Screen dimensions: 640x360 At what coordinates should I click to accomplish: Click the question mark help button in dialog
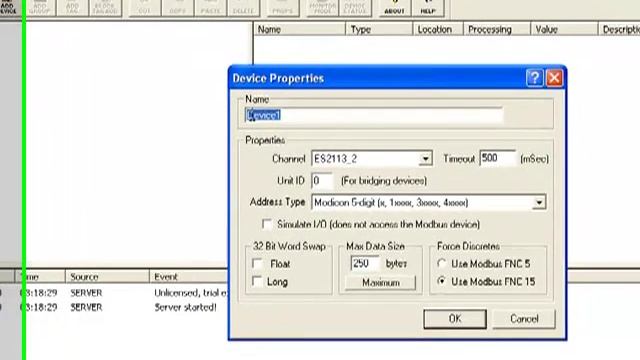(x=535, y=78)
